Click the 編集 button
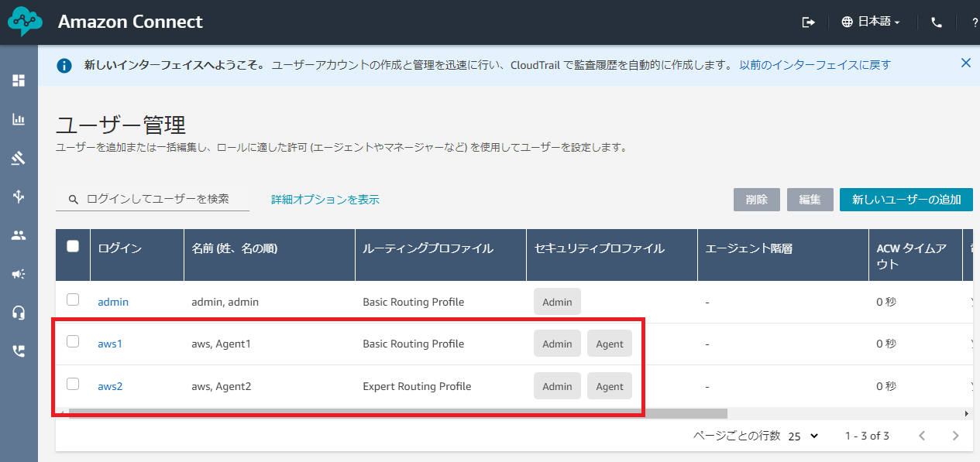The image size is (980, 462). pyautogui.click(x=810, y=200)
